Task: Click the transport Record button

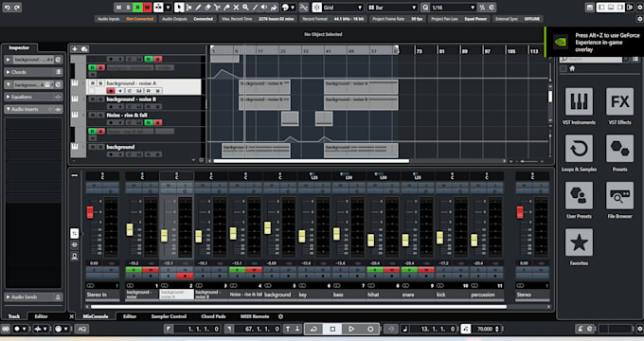Action: pyautogui.click(x=370, y=329)
